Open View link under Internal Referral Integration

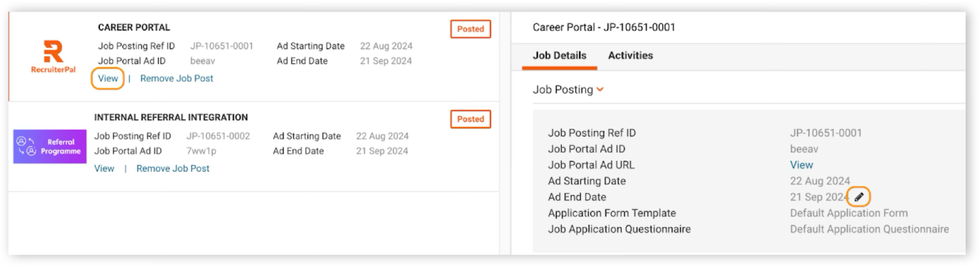(104, 168)
